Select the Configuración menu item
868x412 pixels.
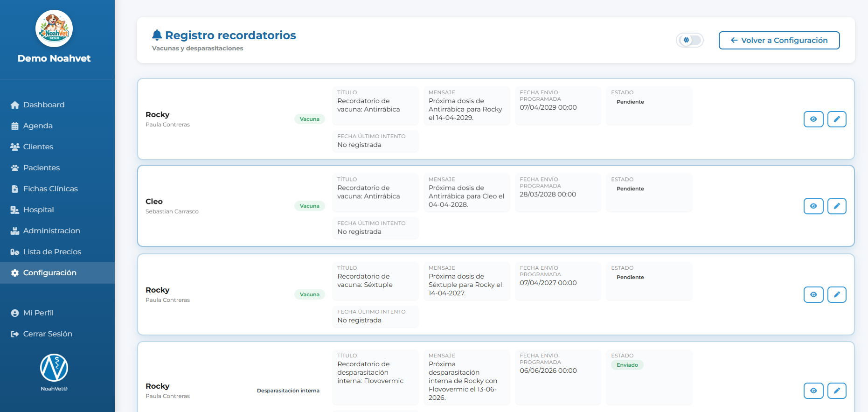[x=57, y=273]
